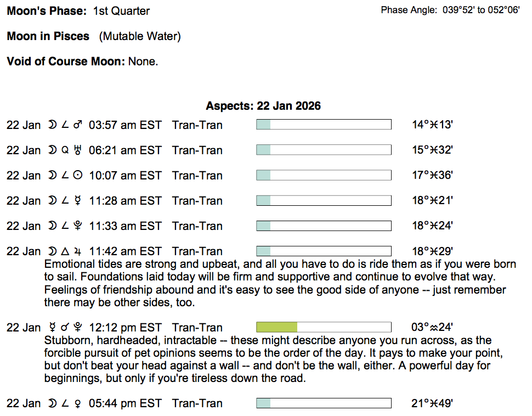
Task: Click the Moon semisquare Pluto aspect glyphs
Action: 65,226
